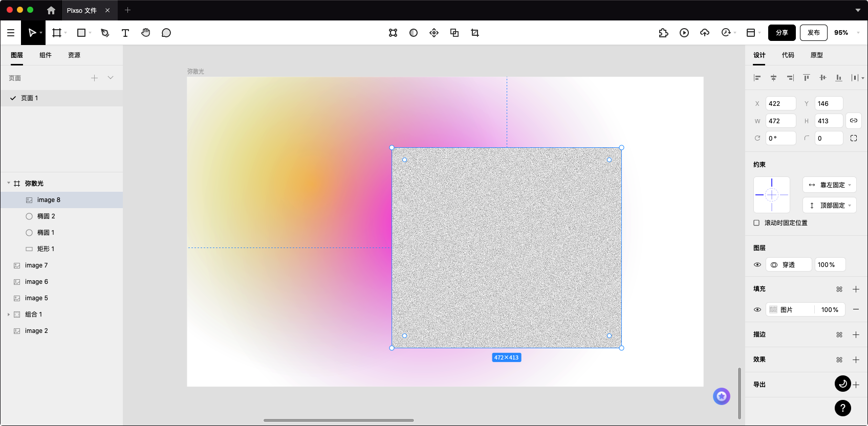The width and height of the screenshot is (868, 426).
Task: Switch to the 原型 tab
Action: pyautogui.click(x=817, y=55)
